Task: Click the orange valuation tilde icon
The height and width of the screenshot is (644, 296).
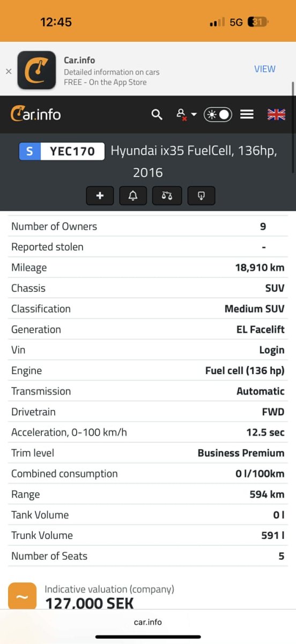Action: 23,596
